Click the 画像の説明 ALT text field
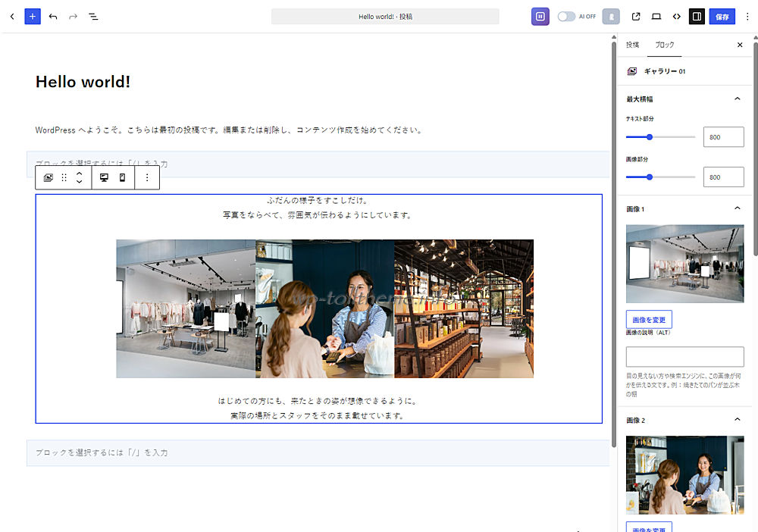Screen dimensions: 758x532 click(x=684, y=357)
